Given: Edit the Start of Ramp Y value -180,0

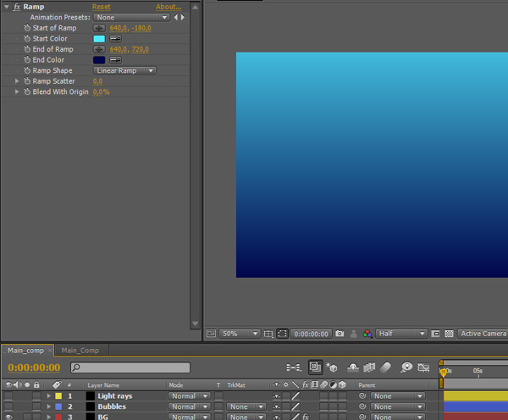Looking at the screenshot, I should tap(141, 28).
